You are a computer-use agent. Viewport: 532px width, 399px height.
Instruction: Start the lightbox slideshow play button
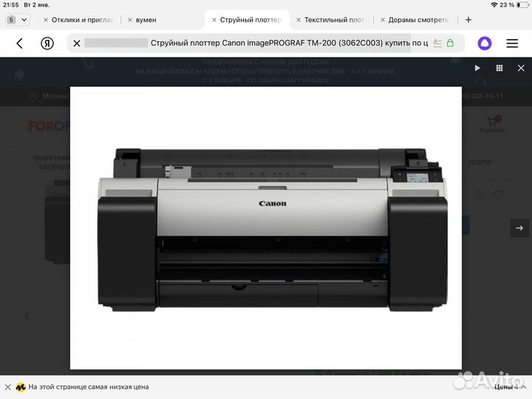coord(477,68)
